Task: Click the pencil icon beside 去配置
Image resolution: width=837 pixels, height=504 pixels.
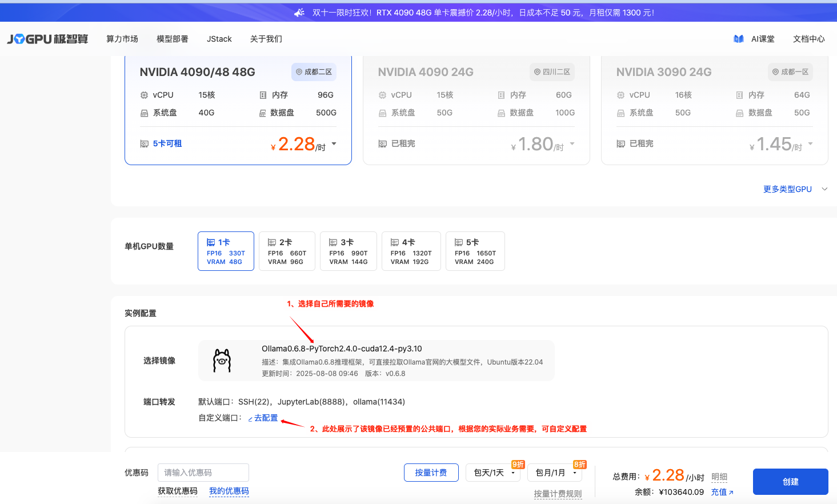Action: (250, 419)
